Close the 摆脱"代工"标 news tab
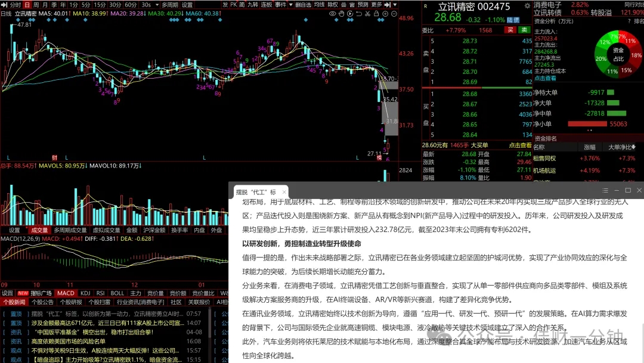The width and height of the screenshot is (644, 363). (284, 192)
